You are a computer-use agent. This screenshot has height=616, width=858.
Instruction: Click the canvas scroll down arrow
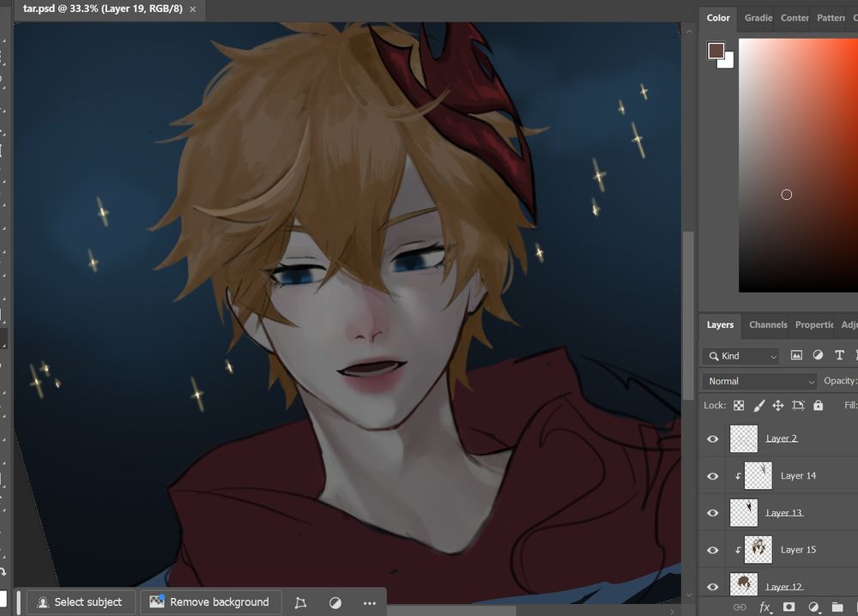click(x=688, y=595)
